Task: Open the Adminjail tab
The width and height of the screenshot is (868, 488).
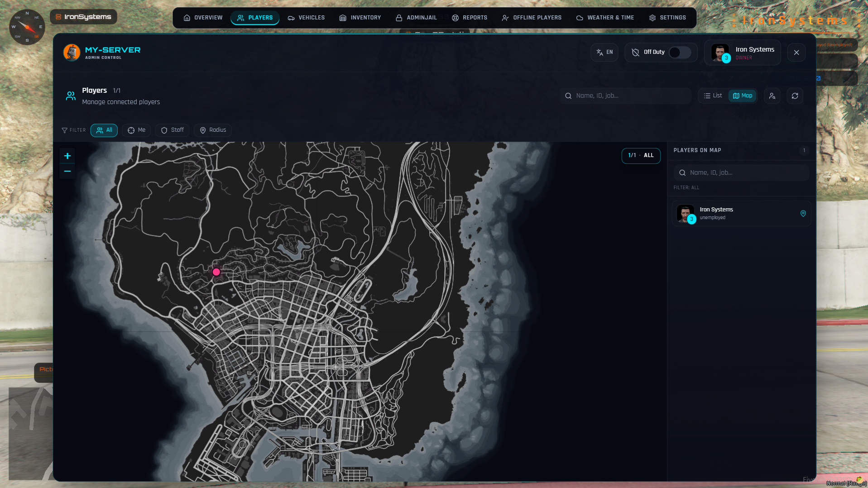Action: coord(416,18)
